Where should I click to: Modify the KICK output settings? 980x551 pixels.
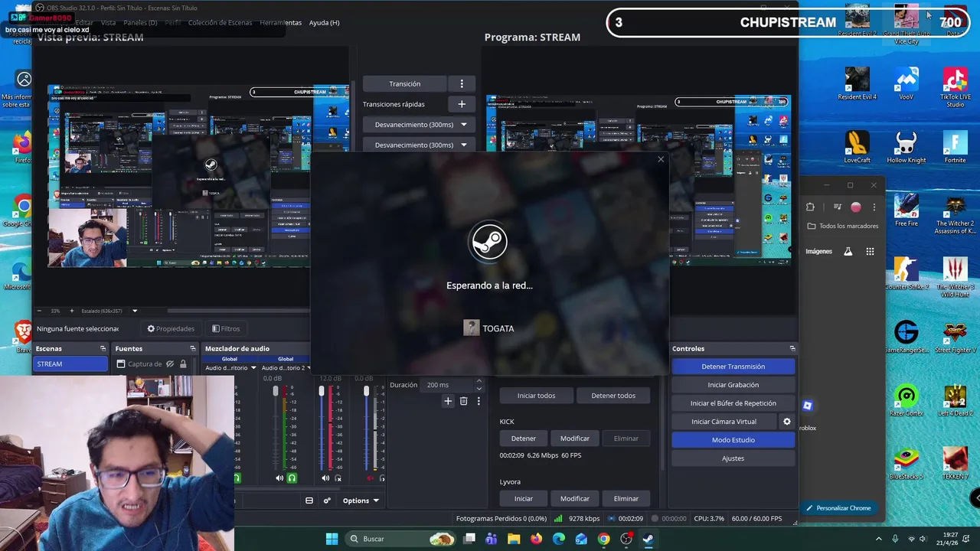pos(575,439)
